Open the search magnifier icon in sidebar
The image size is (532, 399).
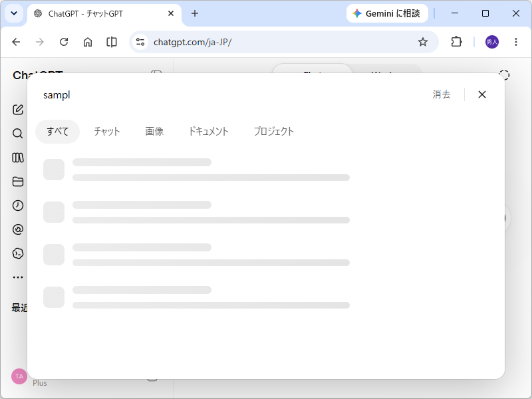pyautogui.click(x=18, y=134)
